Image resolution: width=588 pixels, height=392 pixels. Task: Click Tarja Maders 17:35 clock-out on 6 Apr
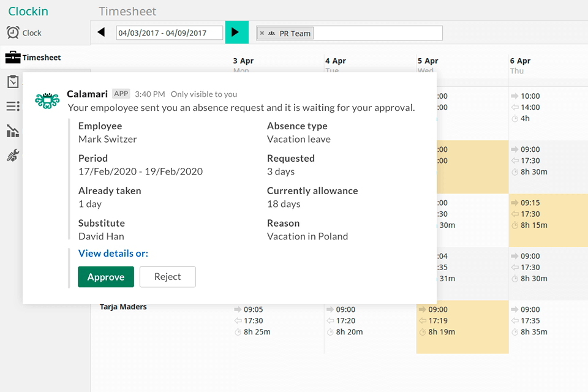pos(530,321)
